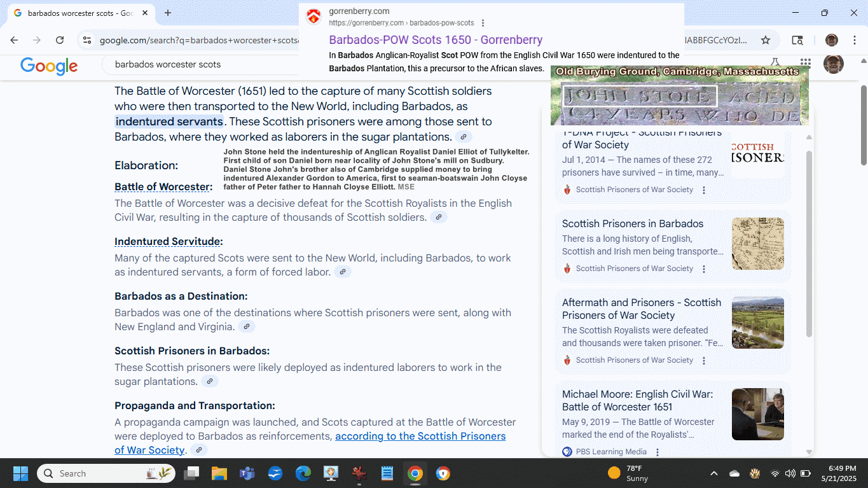Click the 'Barbados as a Destination:' heading

[x=181, y=296]
